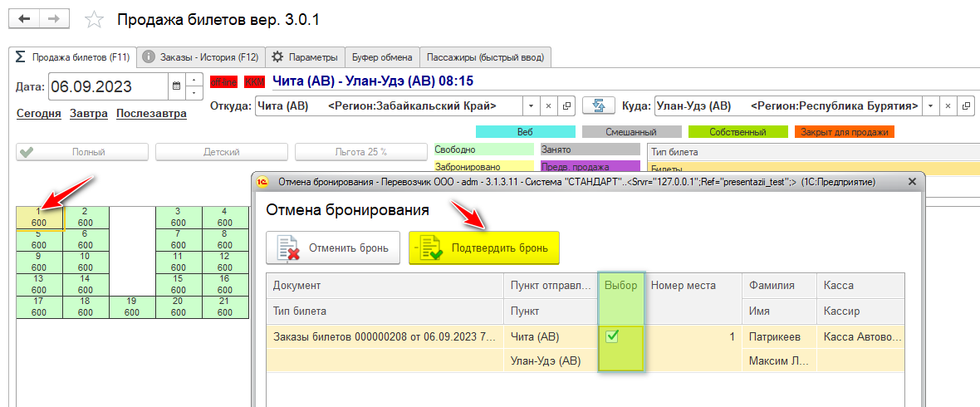Expand the Куда dropdown list
Viewport: 980px width, 407px height.
point(930,106)
